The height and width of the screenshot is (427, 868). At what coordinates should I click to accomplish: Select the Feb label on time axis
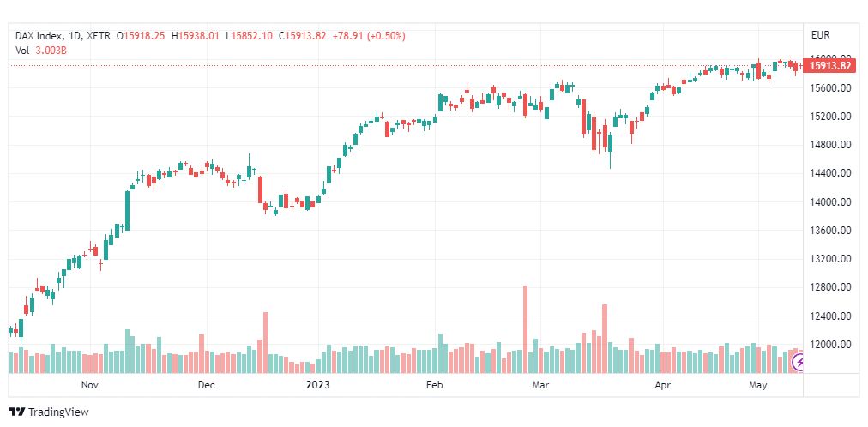click(434, 386)
